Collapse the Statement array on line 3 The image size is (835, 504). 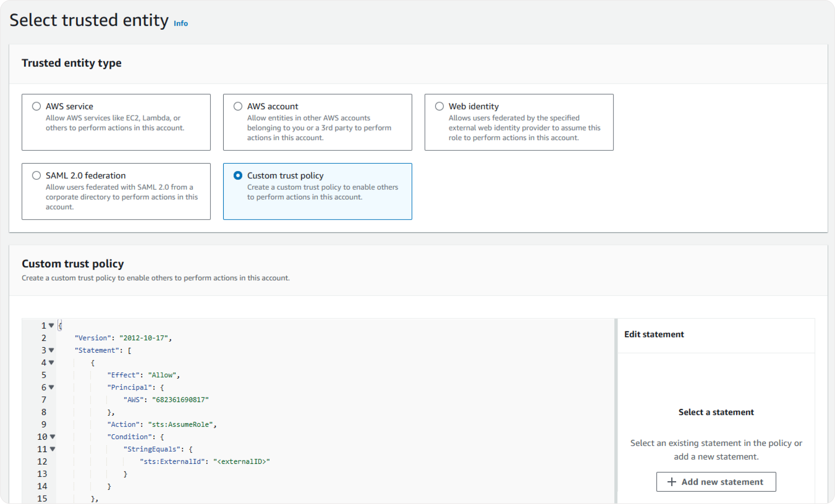pyautogui.click(x=51, y=350)
